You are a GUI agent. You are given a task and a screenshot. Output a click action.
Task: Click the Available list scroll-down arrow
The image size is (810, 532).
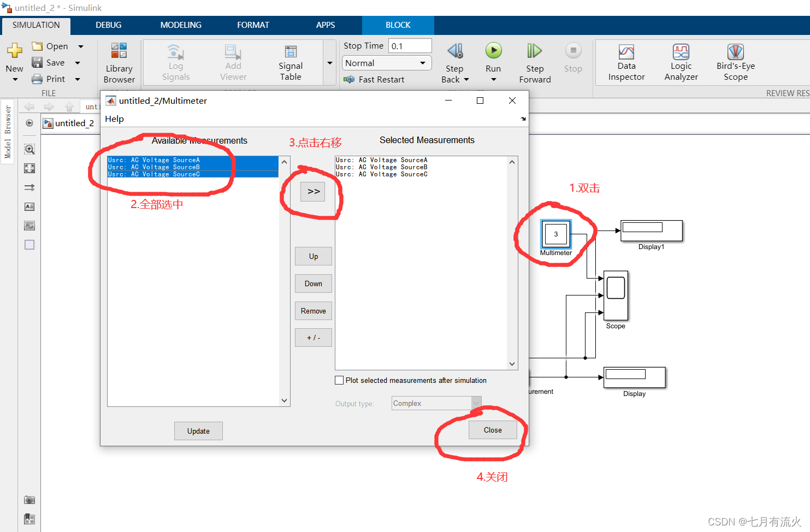[x=284, y=400]
